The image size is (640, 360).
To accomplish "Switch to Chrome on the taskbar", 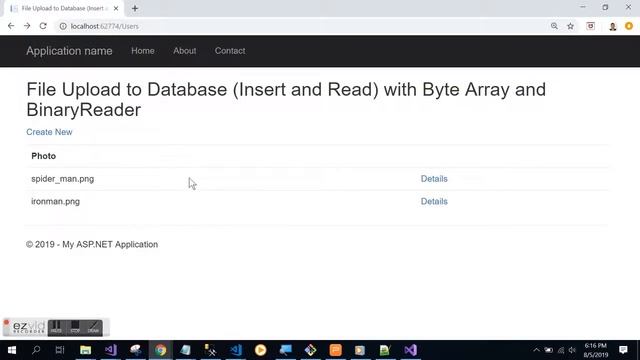I will [x=160, y=350].
